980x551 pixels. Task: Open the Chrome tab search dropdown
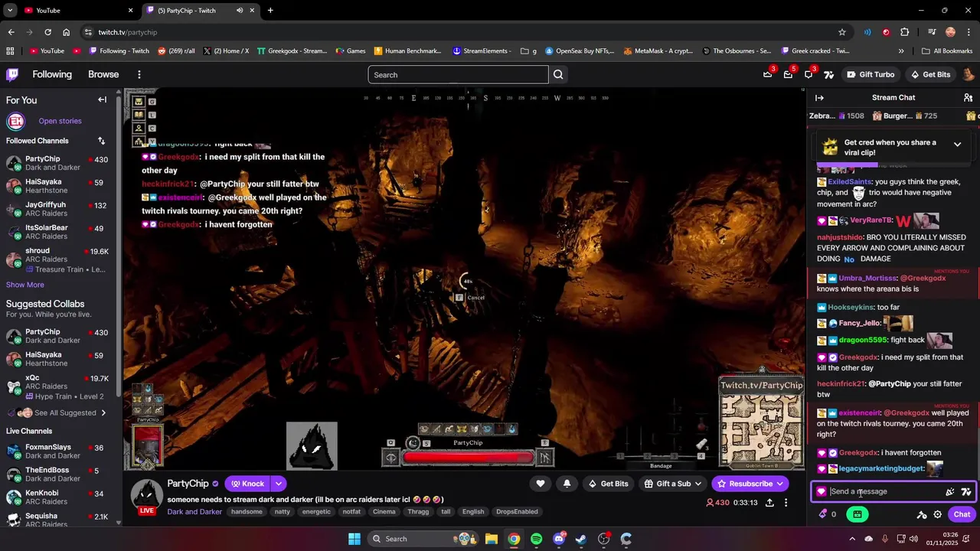[x=10, y=10]
